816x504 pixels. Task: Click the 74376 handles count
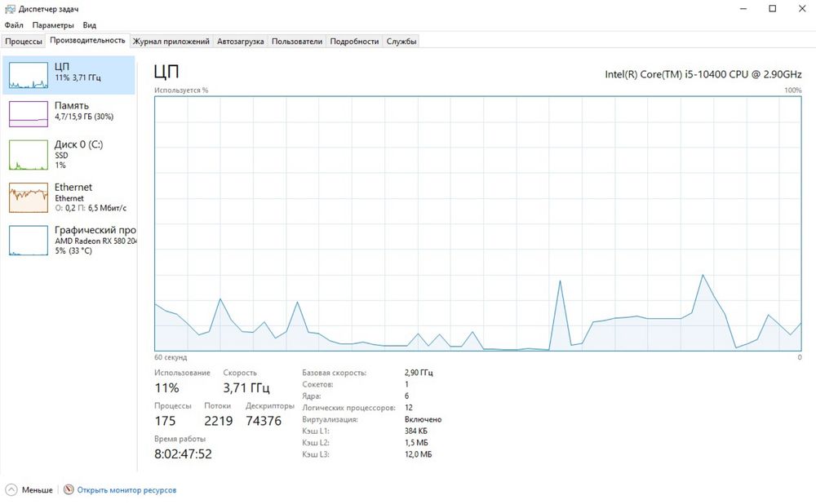[264, 421]
